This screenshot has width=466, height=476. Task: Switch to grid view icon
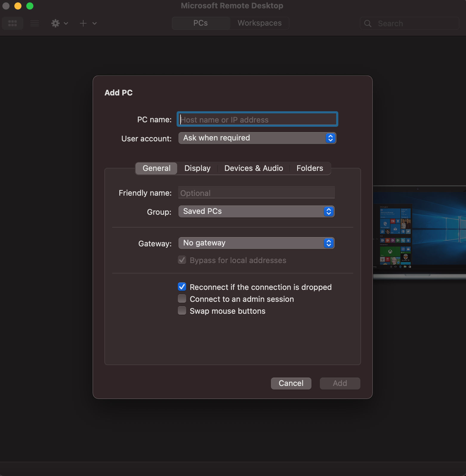coord(13,23)
